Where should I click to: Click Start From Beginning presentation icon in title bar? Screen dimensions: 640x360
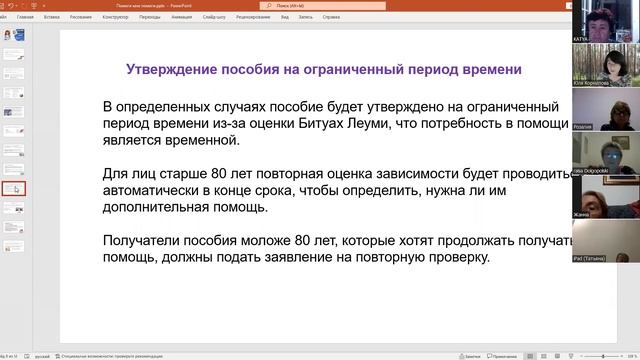(34, 6)
